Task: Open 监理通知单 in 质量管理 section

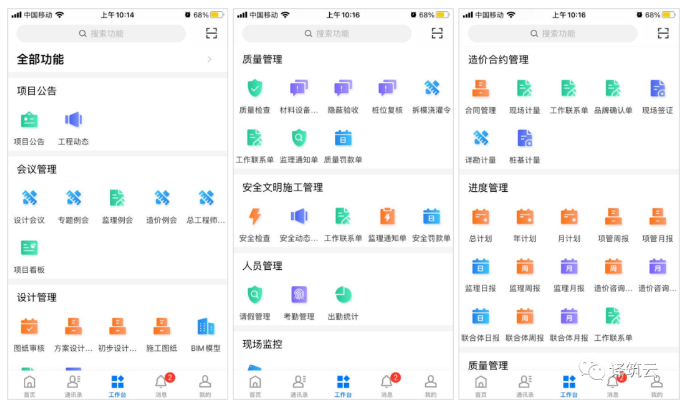Action: pos(299,138)
